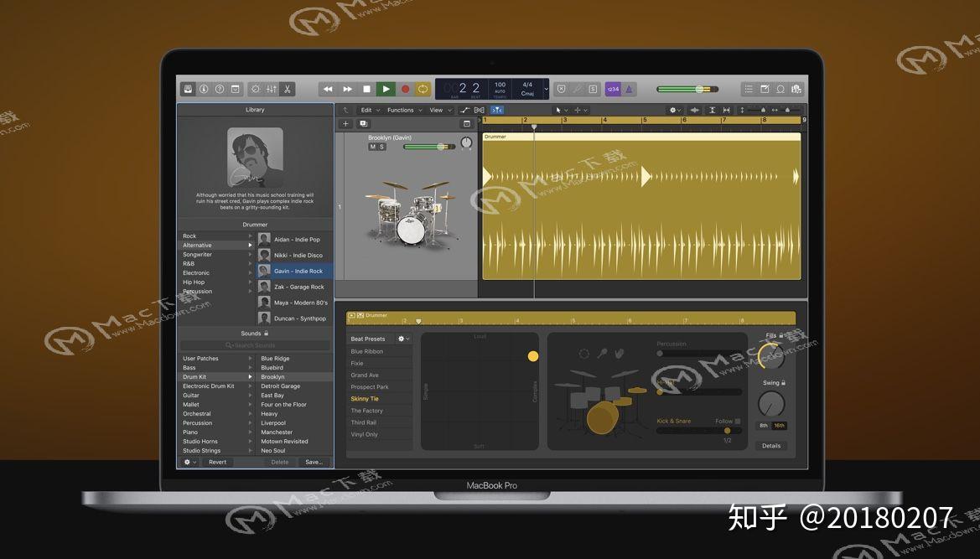980x559 pixels.
Task: Click the green Play button
Action: point(386,90)
